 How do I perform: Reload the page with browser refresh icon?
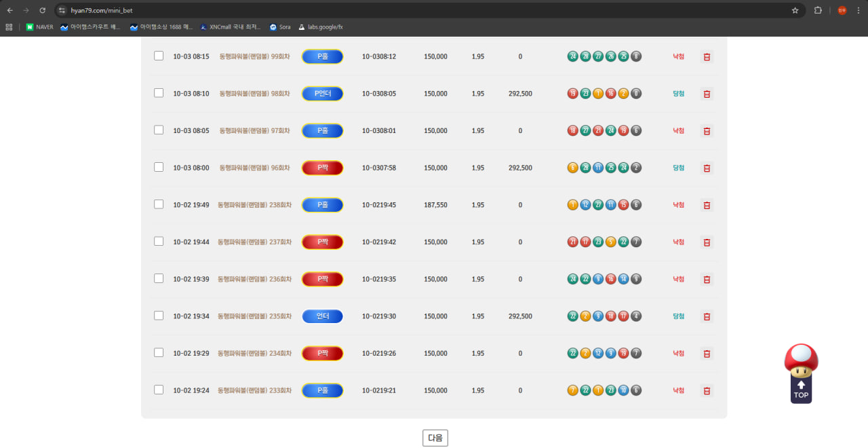pos(43,10)
